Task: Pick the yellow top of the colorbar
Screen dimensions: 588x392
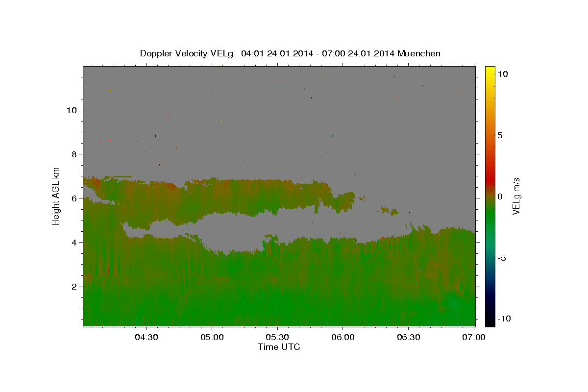Action: 490,70
